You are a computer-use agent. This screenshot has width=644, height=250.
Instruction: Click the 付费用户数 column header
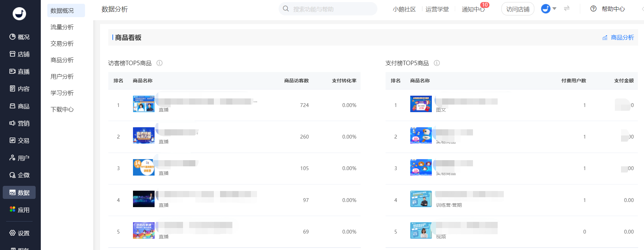click(574, 81)
